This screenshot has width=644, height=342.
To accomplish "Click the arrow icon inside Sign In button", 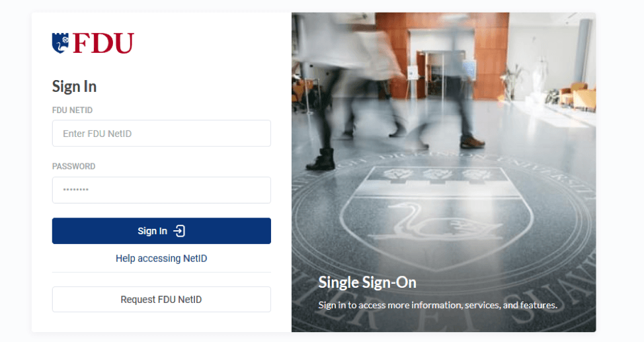I will click(179, 231).
